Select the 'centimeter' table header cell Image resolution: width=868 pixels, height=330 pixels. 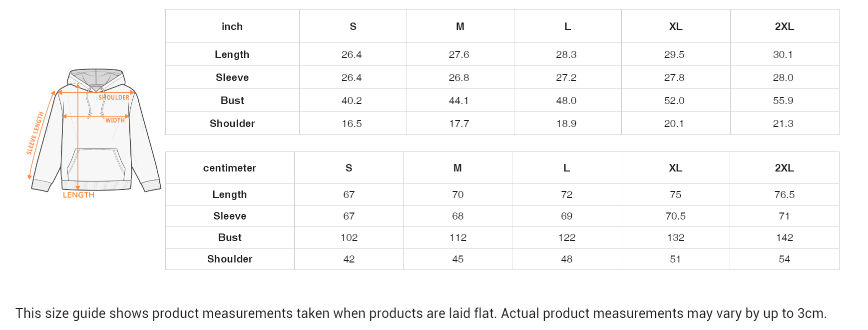pos(229,168)
